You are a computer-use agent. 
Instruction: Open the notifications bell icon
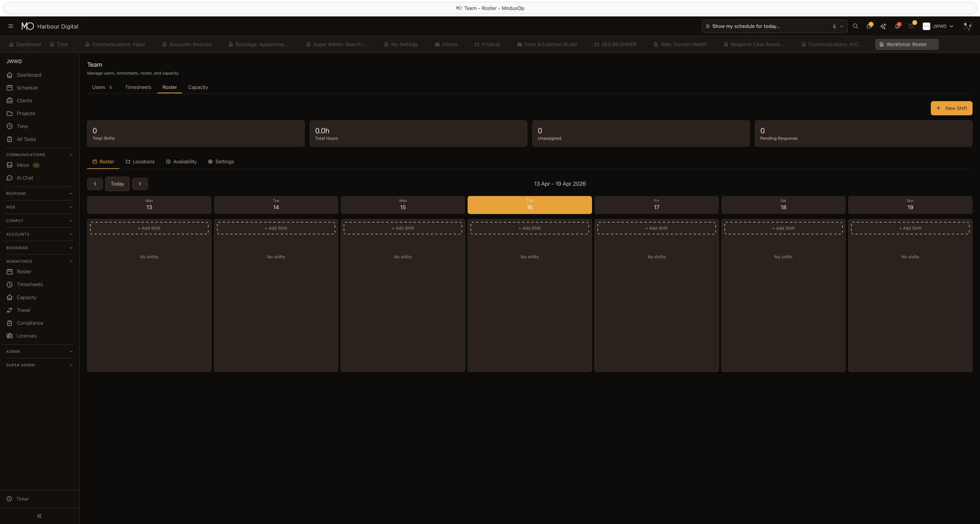[897, 26]
